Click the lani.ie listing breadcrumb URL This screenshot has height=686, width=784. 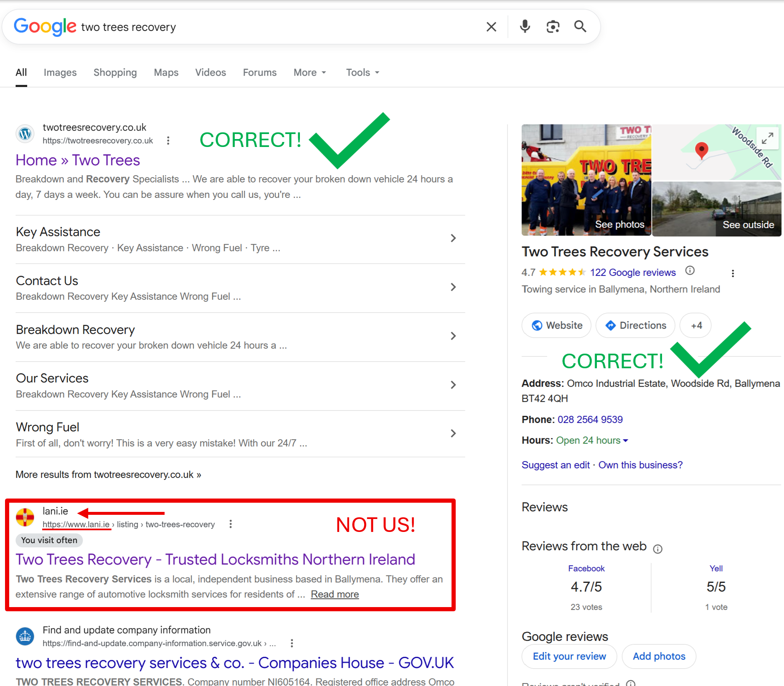pos(129,524)
